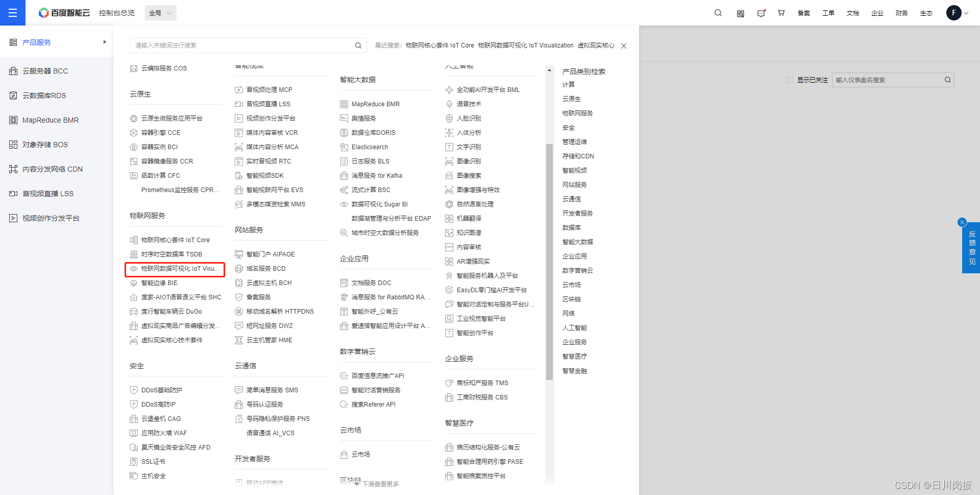Screen dimensions: 980x495
Task: Click the 语音技术 microphone icon
Action: (449, 104)
